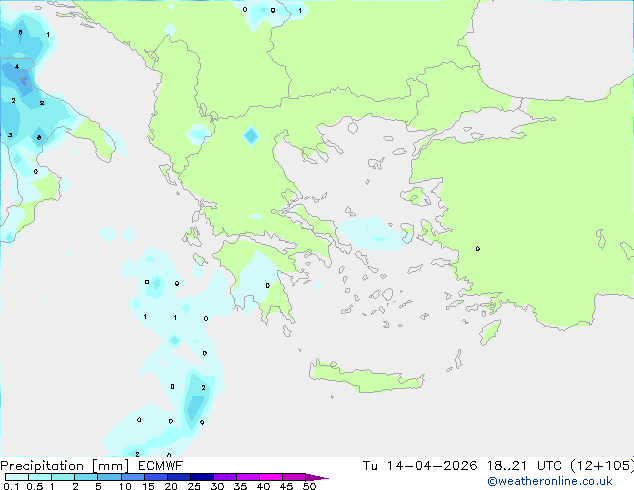Click the over-50 mm arrow legend tip

tap(317, 477)
